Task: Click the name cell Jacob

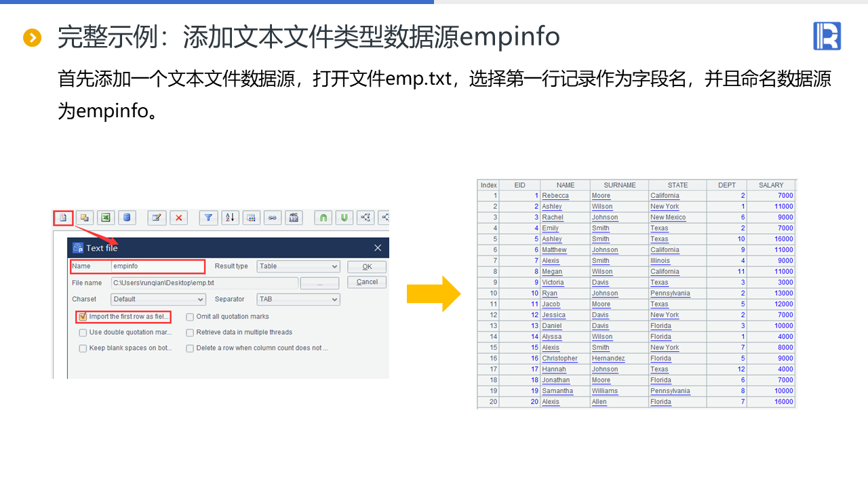Action: point(566,304)
